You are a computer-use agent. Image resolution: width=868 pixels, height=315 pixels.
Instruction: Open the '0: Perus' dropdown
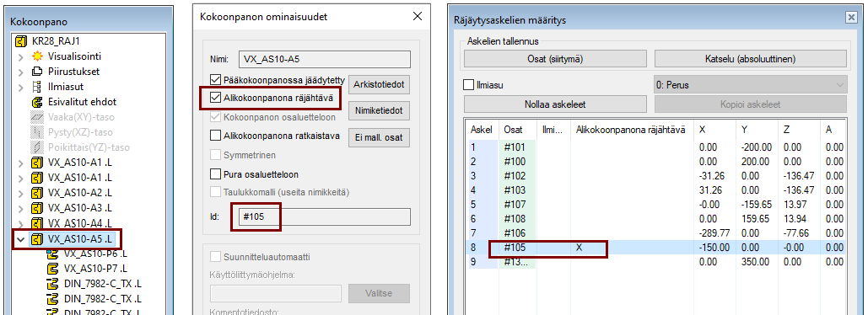[751, 85]
